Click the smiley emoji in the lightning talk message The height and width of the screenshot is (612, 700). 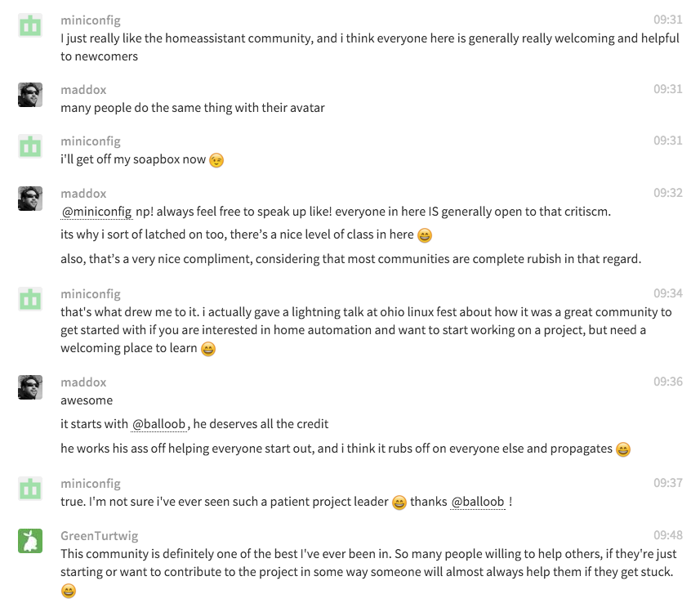207,348
